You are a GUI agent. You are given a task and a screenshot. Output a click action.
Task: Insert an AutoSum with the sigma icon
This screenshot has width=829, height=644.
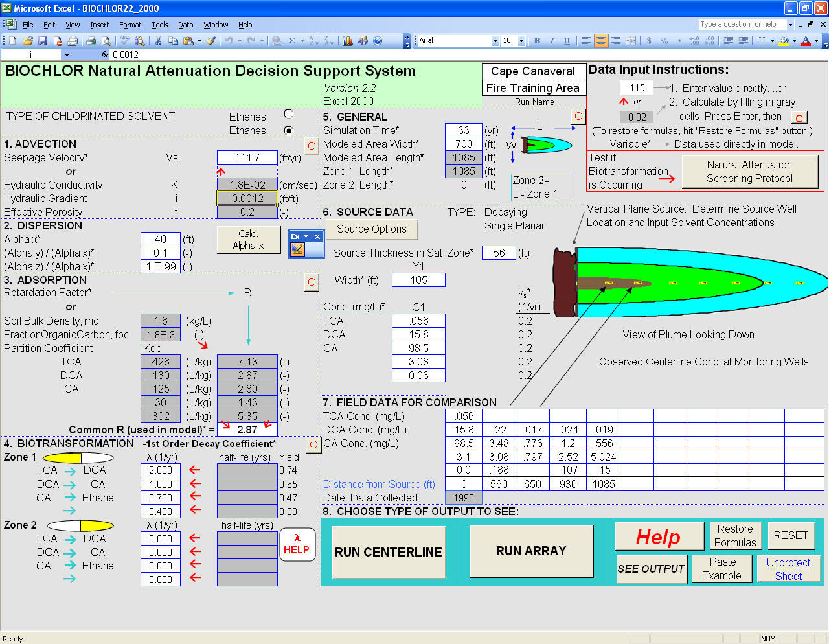291,41
